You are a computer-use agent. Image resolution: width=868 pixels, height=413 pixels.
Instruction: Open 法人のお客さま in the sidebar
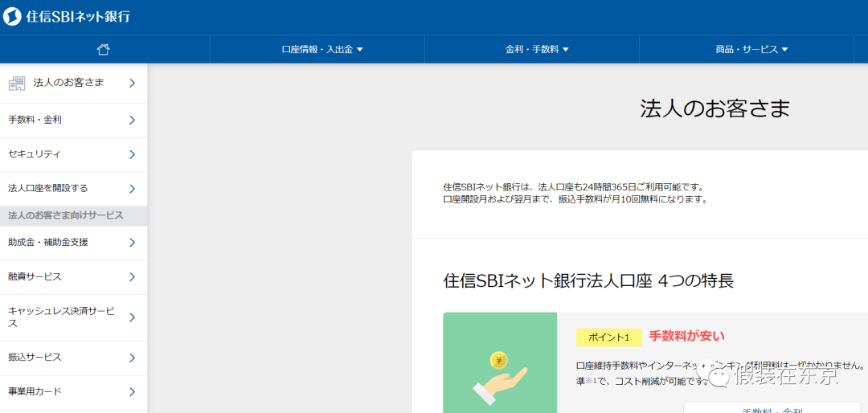tap(74, 83)
